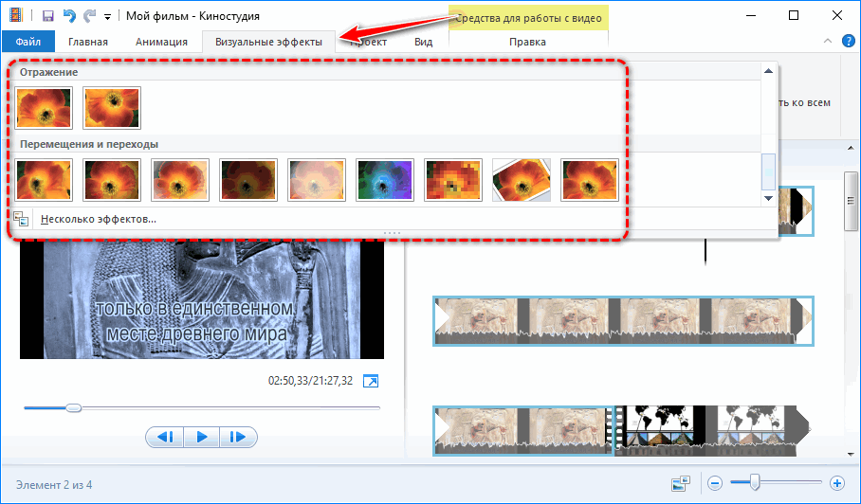The image size is (861, 504).
Task: Collapse the ribbon with the chevron
Action: 828,41
